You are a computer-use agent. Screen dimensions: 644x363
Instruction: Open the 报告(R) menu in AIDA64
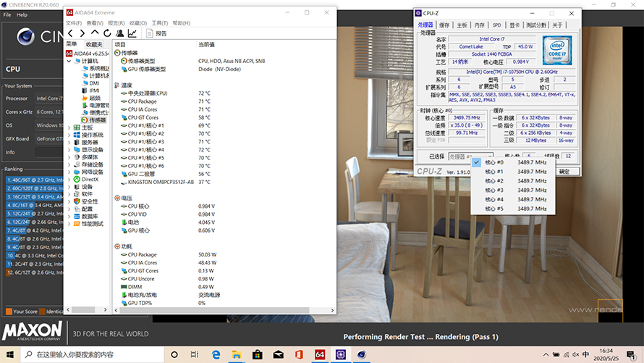116,23
